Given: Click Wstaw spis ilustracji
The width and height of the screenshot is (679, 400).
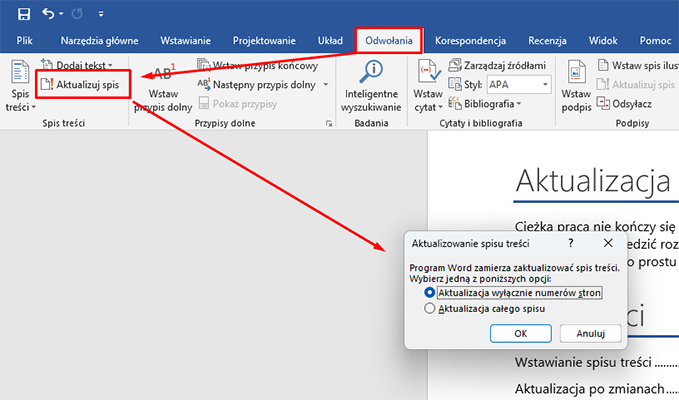Looking at the screenshot, I should coord(637,65).
